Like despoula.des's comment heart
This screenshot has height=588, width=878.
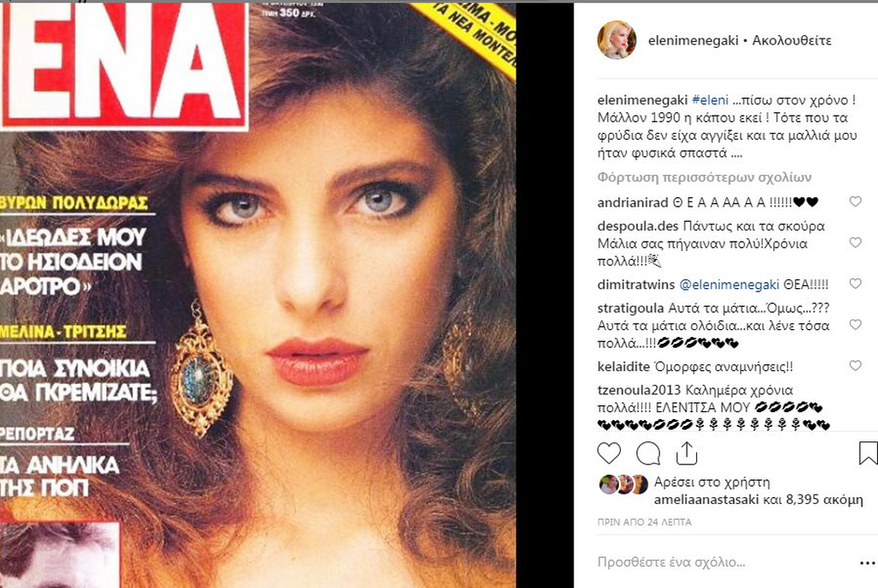(855, 243)
